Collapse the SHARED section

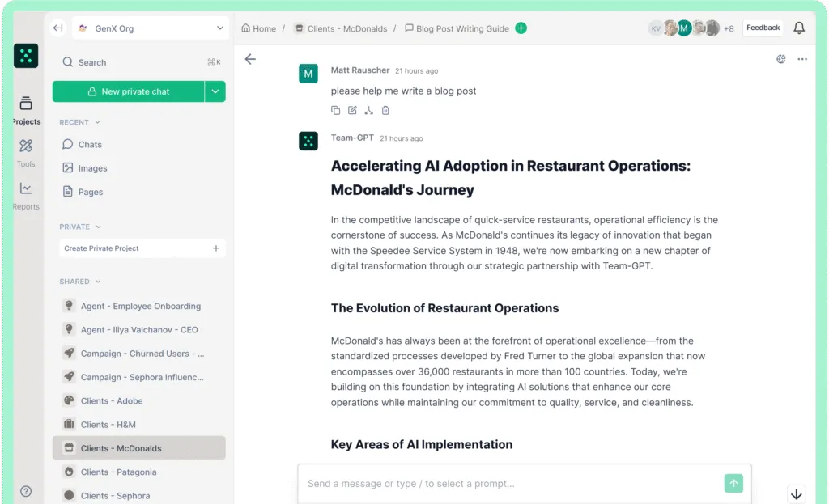pyautogui.click(x=80, y=282)
